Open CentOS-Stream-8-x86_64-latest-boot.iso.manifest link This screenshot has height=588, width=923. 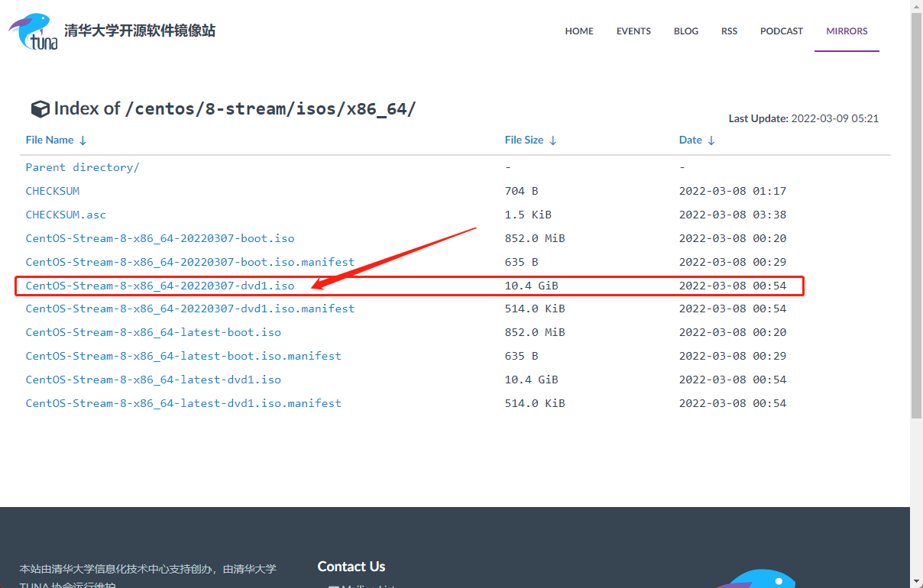pos(183,356)
